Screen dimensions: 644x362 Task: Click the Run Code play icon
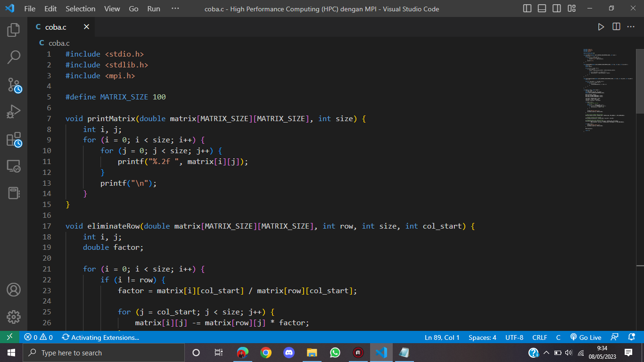tap(601, 27)
